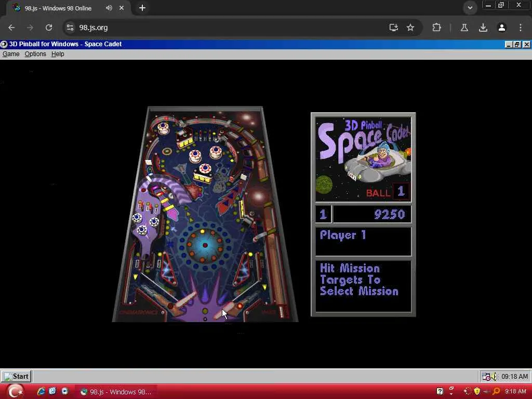Screen dimensions: 532x399
Task: Open the Options menu
Action: tap(35, 54)
